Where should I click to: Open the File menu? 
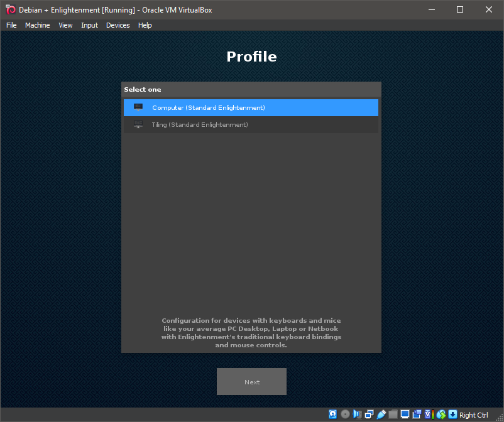click(11, 25)
